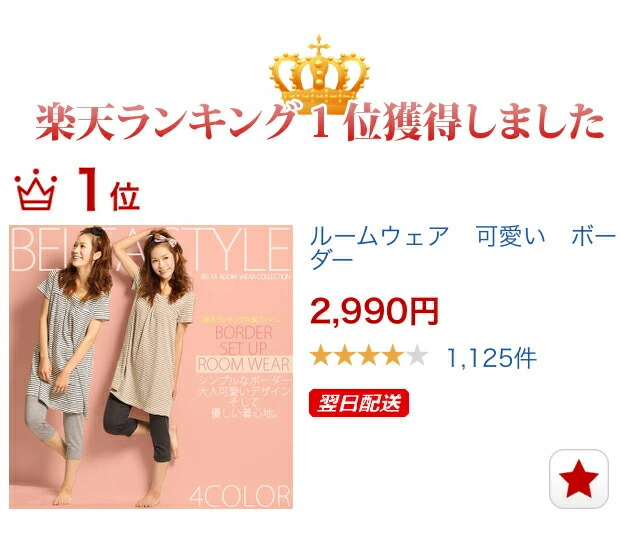This screenshot has width=620, height=550.
Task: Click the large red 1位 rank label
Action: (x=109, y=189)
